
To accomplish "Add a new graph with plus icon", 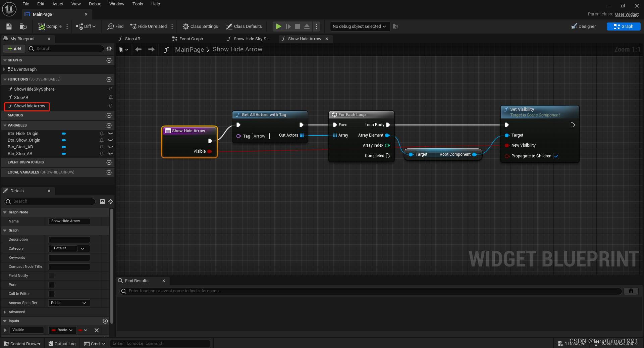I will pos(109,60).
